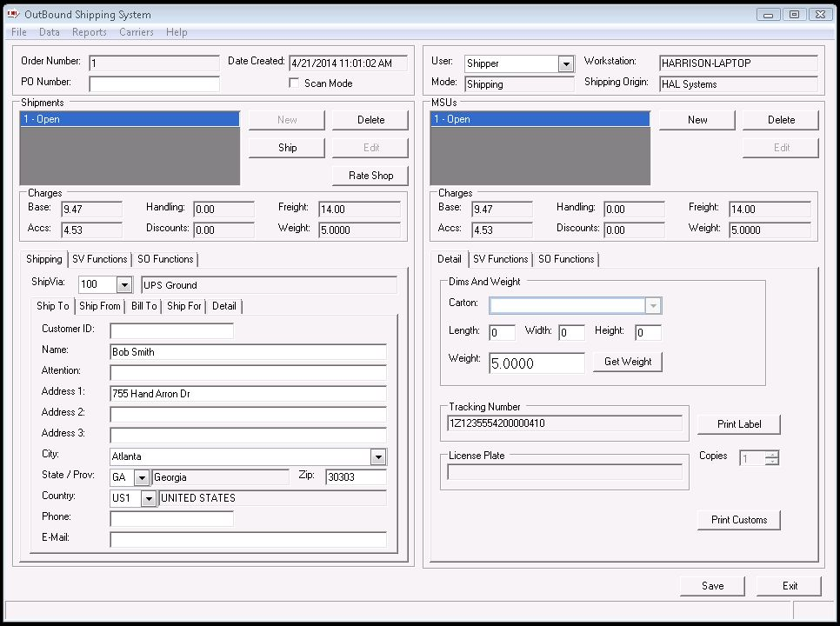
Task: Click into the PO Number field
Action: tap(154, 84)
